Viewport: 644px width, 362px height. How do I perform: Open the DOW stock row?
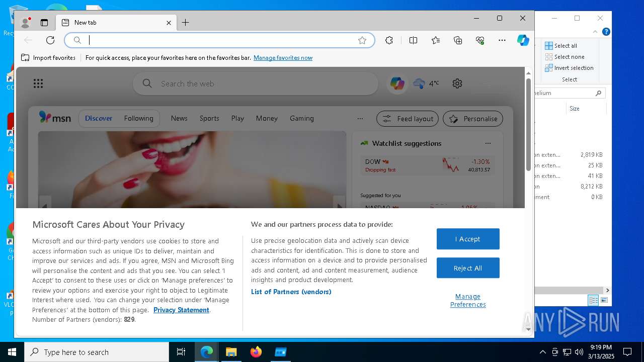[x=427, y=165]
